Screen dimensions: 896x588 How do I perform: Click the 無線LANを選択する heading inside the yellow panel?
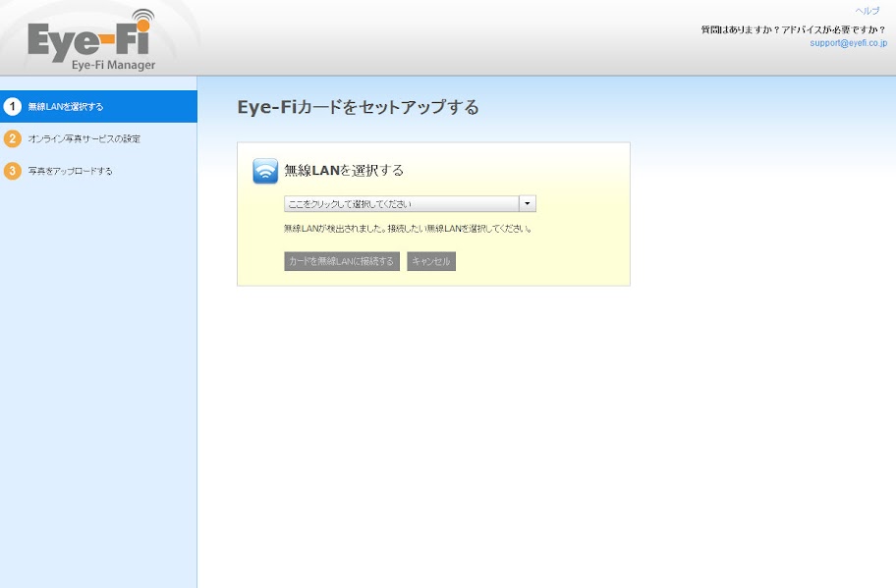click(344, 171)
